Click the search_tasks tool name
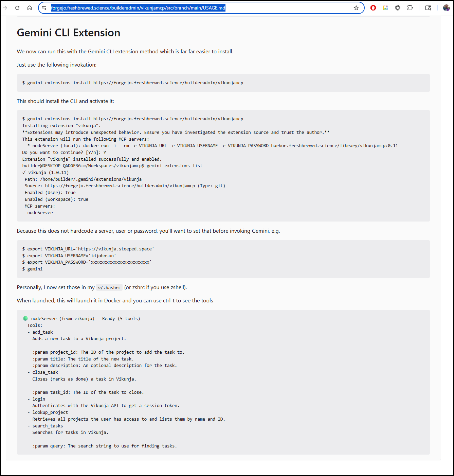 coord(48,426)
